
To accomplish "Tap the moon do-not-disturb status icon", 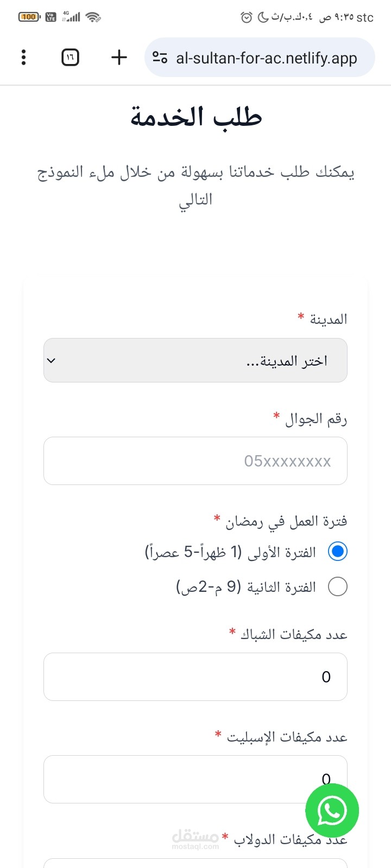I will click(x=263, y=17).
